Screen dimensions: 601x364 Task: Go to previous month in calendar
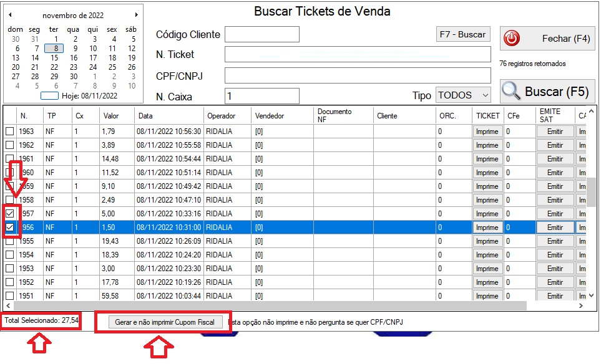tap(10, 15)
